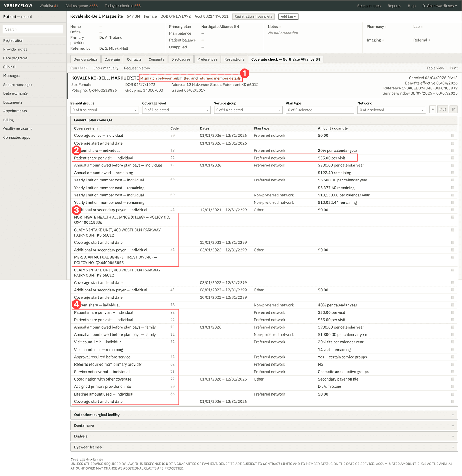Click the Out button
The image size is (462, 476).
tap(443, 110)
